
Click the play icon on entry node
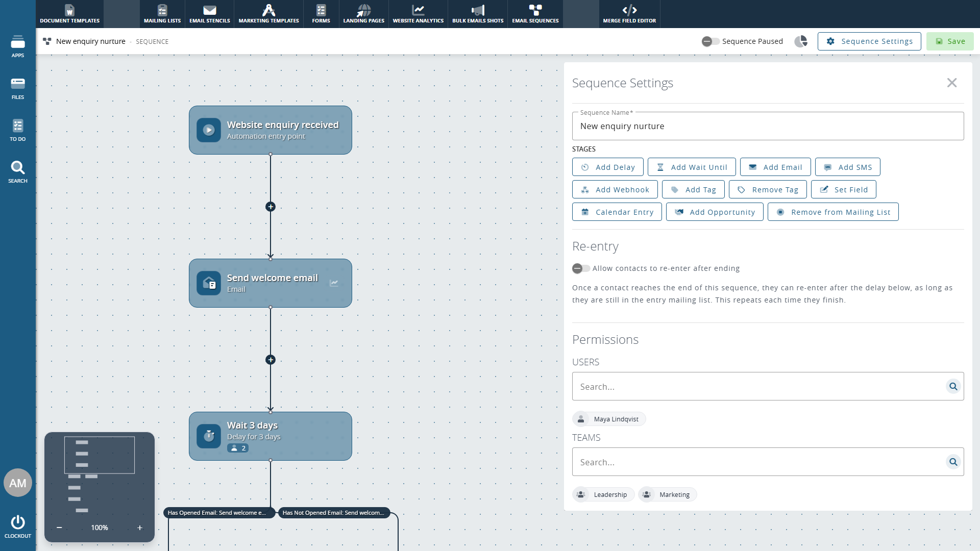click(209, 130)
